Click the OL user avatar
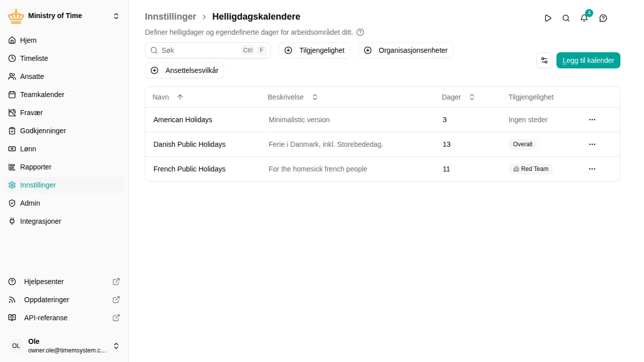The height and width of the screenshot is (362, 644). point(16,346)
